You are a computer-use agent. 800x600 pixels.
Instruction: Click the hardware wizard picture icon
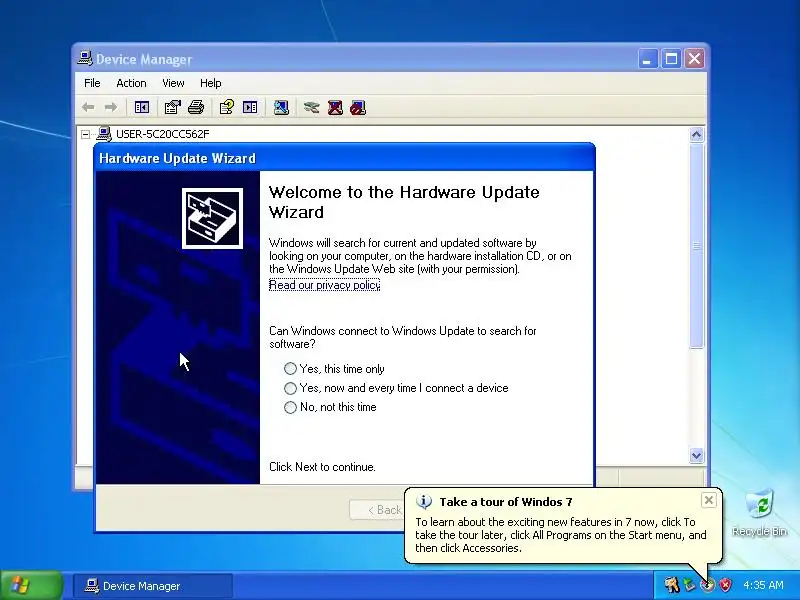click(212, 218)
